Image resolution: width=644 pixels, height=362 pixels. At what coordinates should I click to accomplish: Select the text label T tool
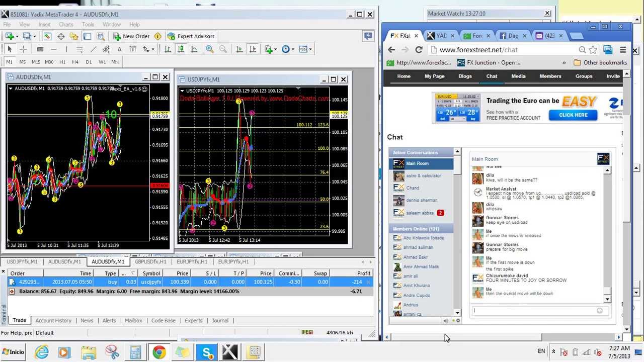(x=132, y=49)
